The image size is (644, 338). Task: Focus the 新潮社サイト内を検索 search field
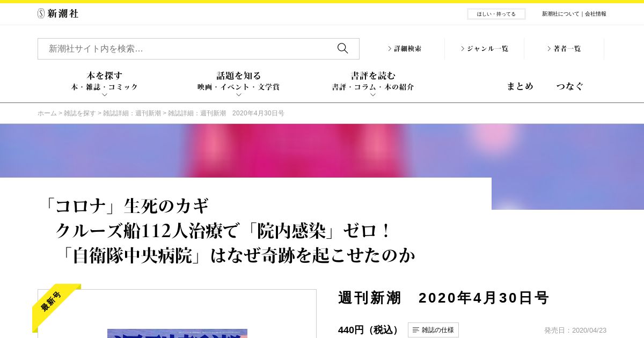coord(199,49)
